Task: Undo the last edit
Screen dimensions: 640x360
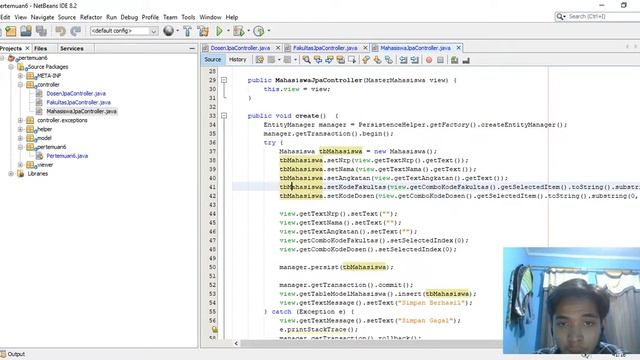Action: pos(60,31)
